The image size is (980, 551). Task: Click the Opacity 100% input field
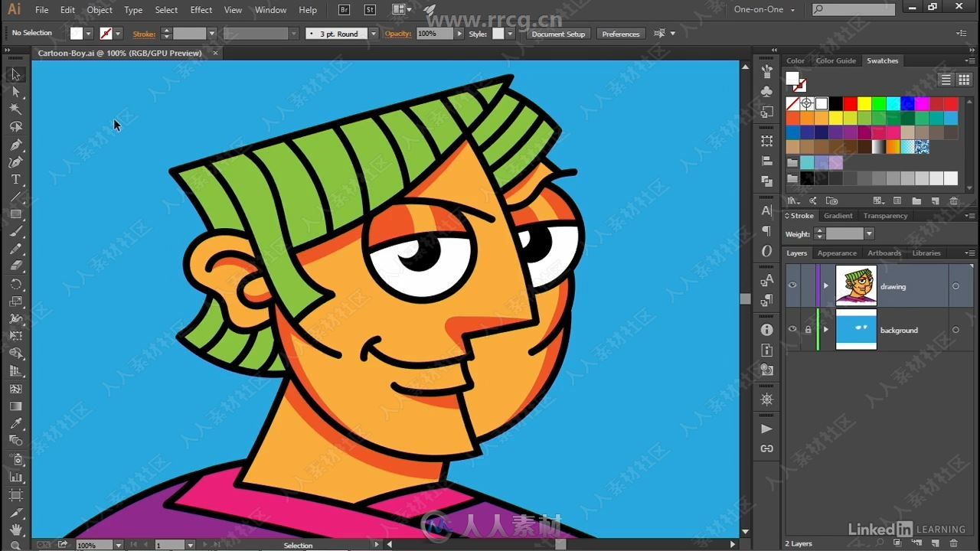[435, 34]
